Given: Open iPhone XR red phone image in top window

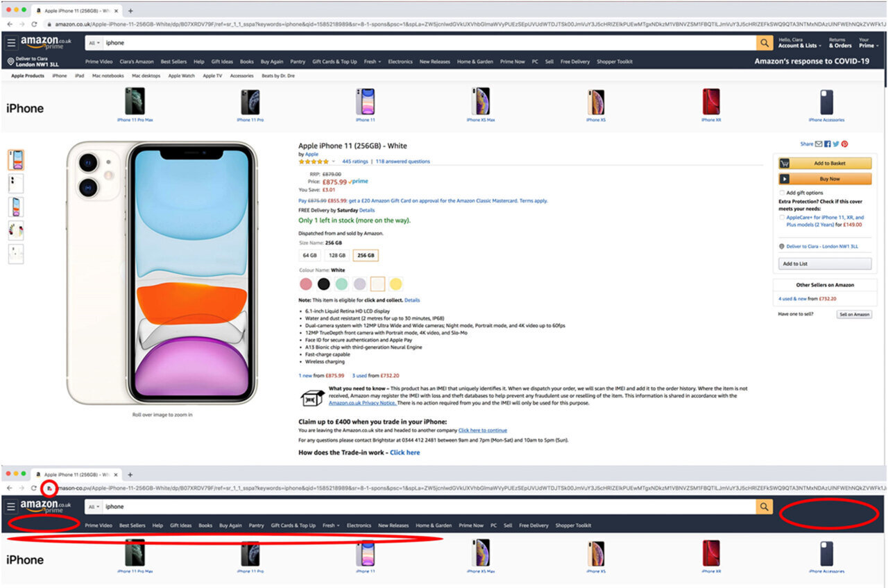Looking at the screenshot, I should pos(711,101).
